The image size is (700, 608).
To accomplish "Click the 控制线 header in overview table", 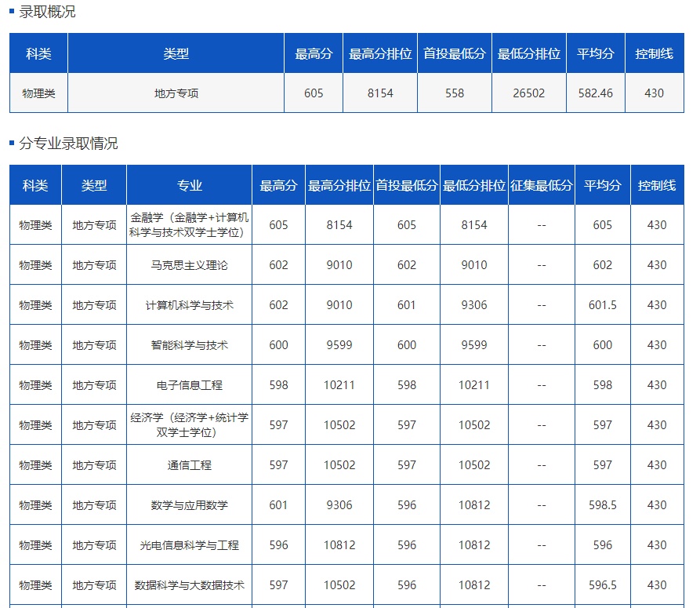I will (x=654, y=53).
